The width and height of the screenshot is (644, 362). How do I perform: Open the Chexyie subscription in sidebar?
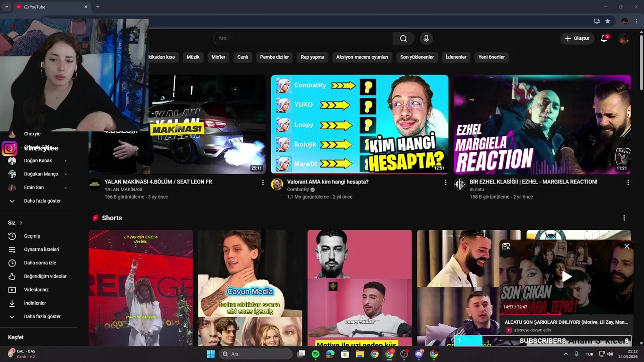pos(32,134)
